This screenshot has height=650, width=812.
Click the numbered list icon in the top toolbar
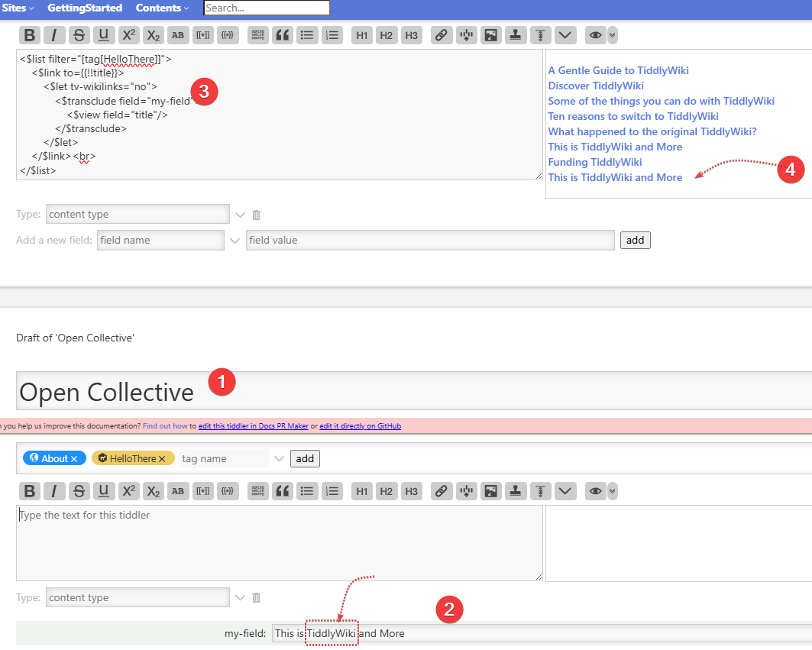pyautogui.click(x=332, y=35)
